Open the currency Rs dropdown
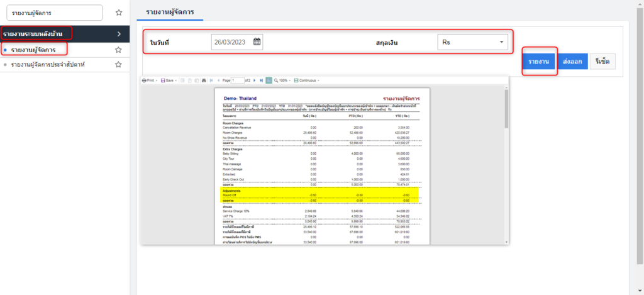The height and width of the screenshot is (295, 644). 472,42
